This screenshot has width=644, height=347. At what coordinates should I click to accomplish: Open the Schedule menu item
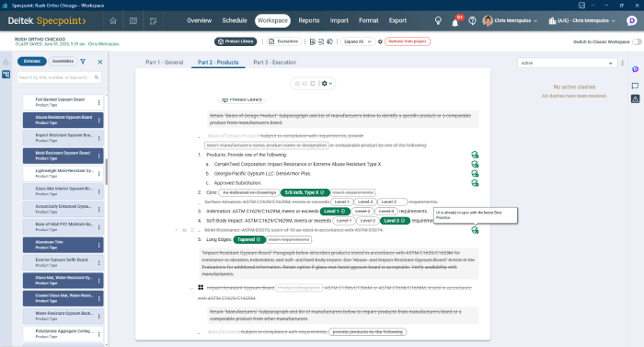click(x=235, y=20)
